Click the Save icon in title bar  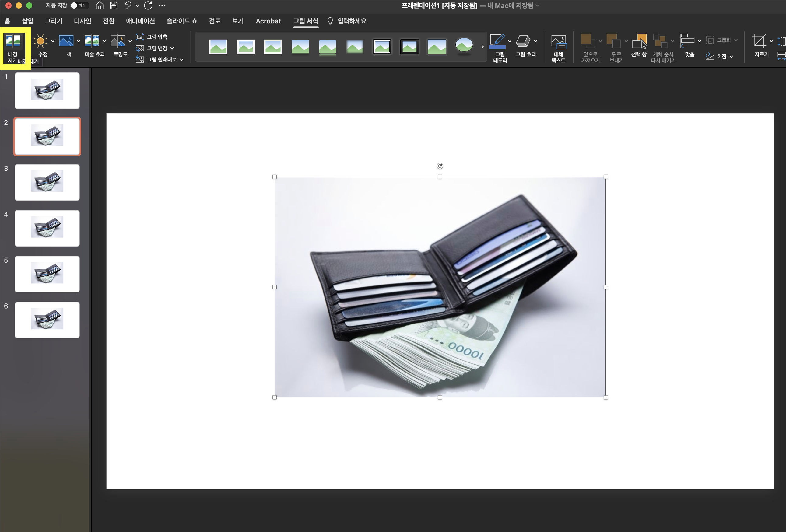click(114, 5)
